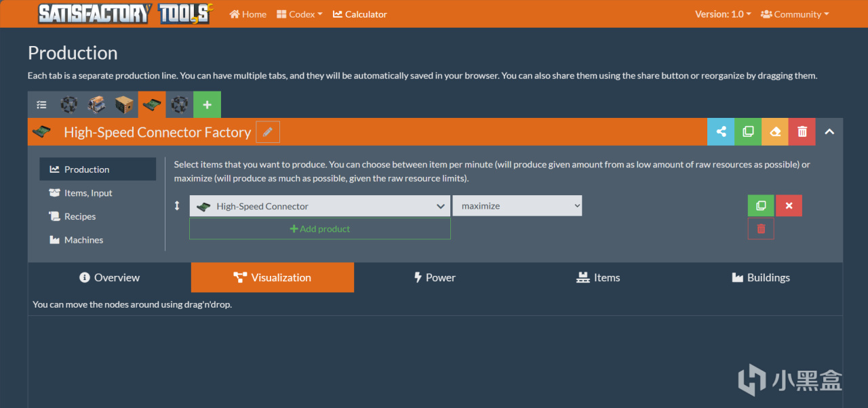Click the connector icon left of factory title

point(42,131)
